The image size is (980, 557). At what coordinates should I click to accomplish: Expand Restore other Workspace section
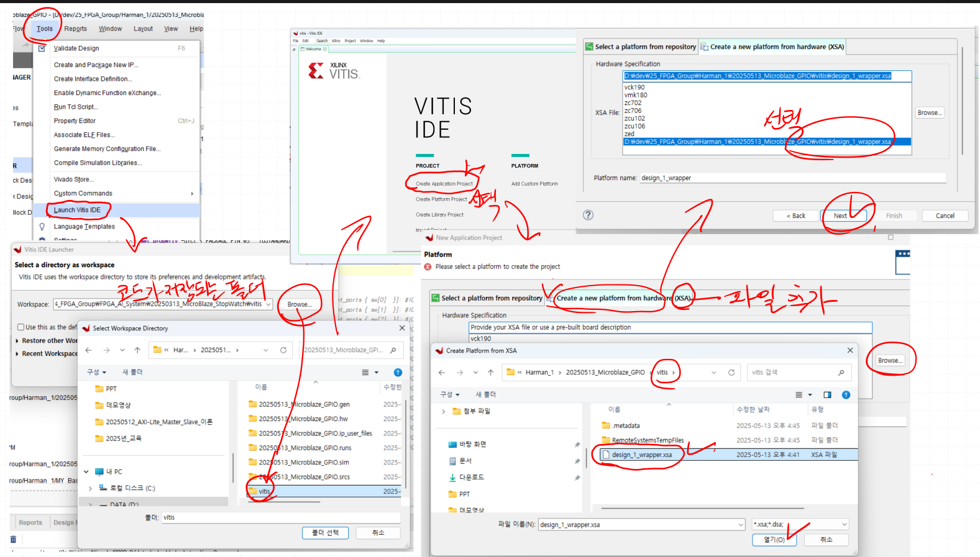17,341
